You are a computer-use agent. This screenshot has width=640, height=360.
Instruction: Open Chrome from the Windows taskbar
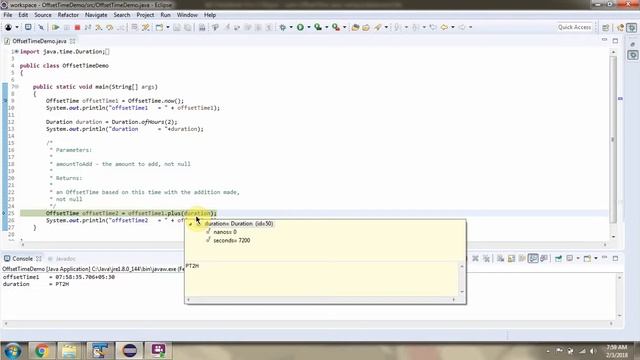tap(41, 351)
